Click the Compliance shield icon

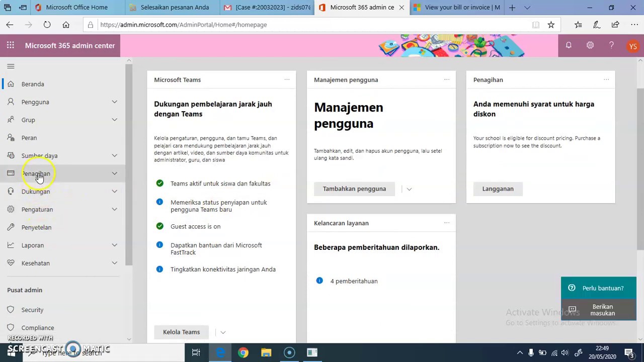click(11, 327)
